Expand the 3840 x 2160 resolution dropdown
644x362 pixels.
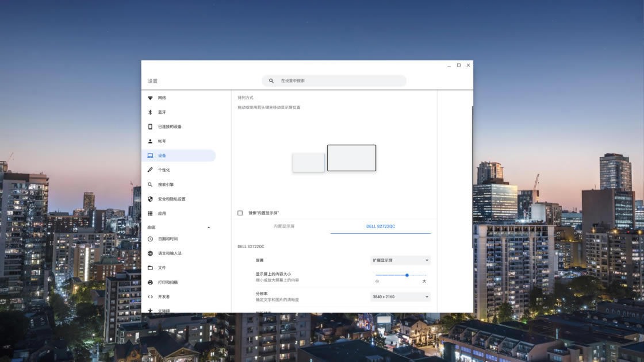coord(400,297)
